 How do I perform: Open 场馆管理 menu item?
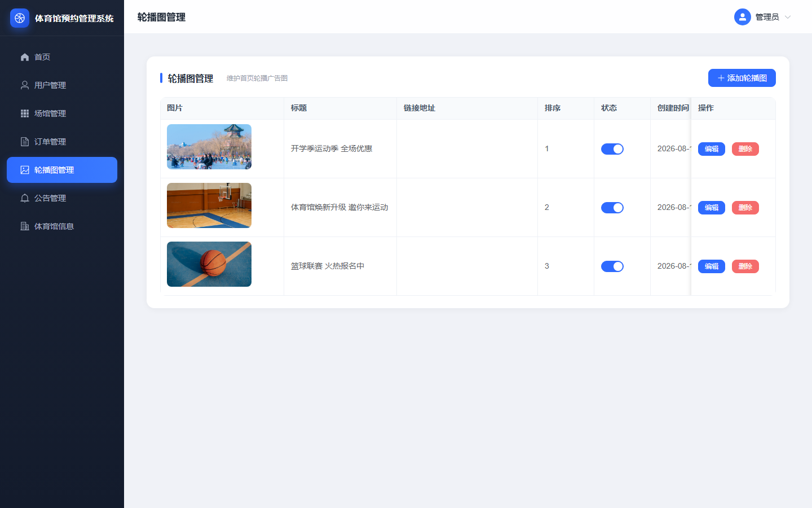pos(62,113)
